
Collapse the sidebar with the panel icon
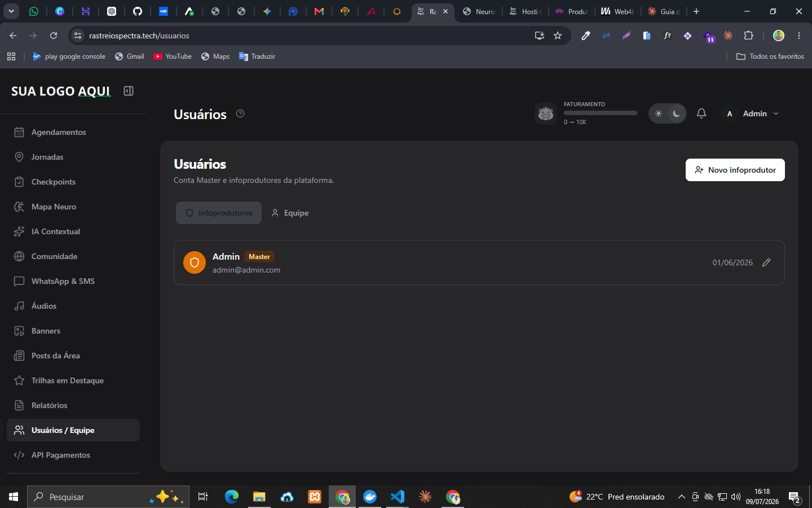point(129,91)
